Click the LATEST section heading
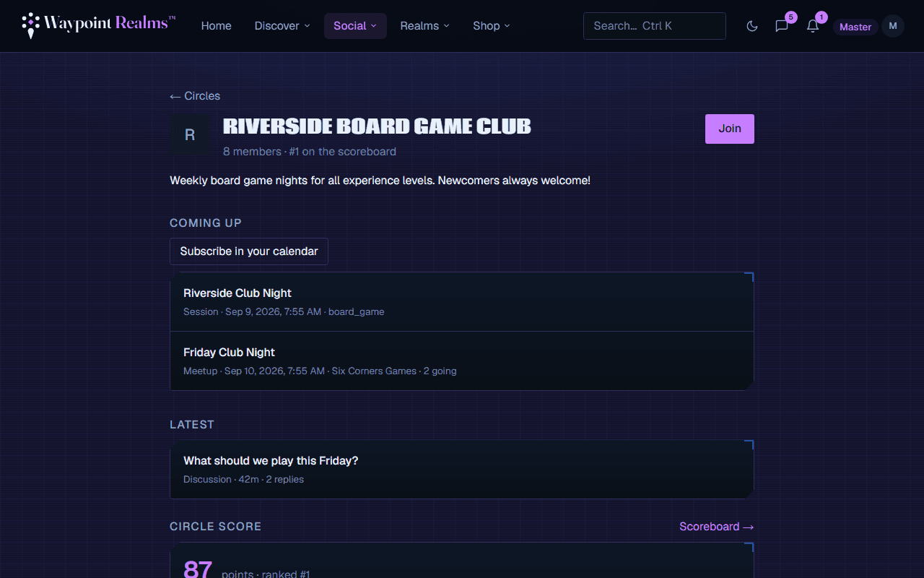 192,425
